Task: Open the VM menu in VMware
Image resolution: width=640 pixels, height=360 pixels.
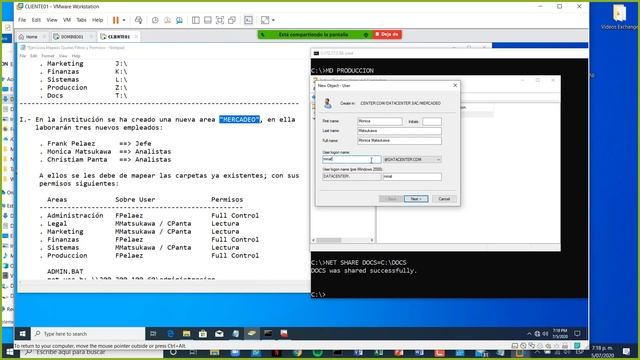Action: click(67, 20)
